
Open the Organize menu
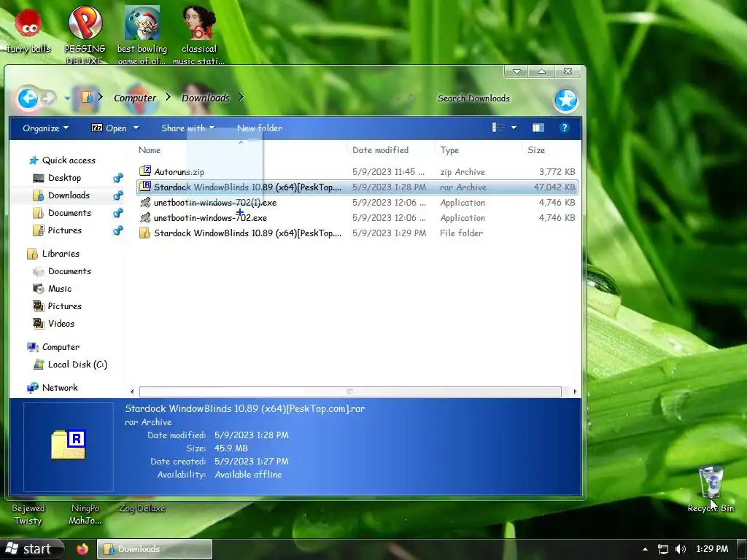tap(46, 128)
